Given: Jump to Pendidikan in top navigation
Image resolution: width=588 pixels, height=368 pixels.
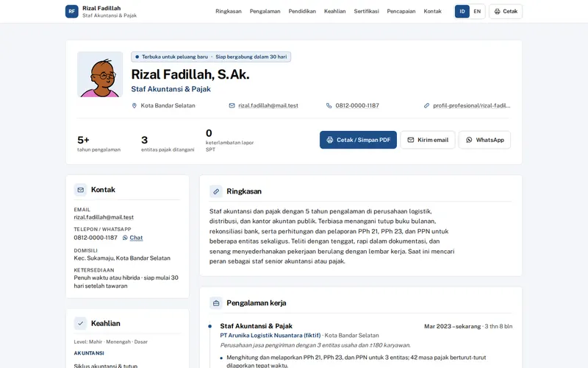Looking at the screenshot, I should click(x=302, y=11).
